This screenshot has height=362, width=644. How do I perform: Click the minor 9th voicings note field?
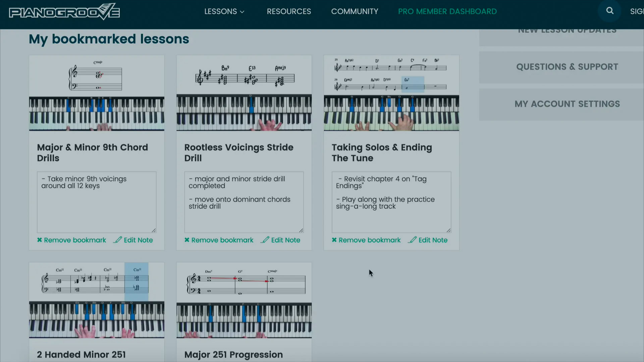(x=97, y=202)
